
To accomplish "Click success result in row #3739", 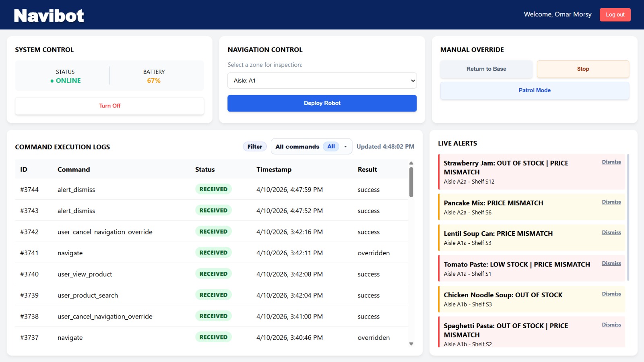I will click(369, 296).
